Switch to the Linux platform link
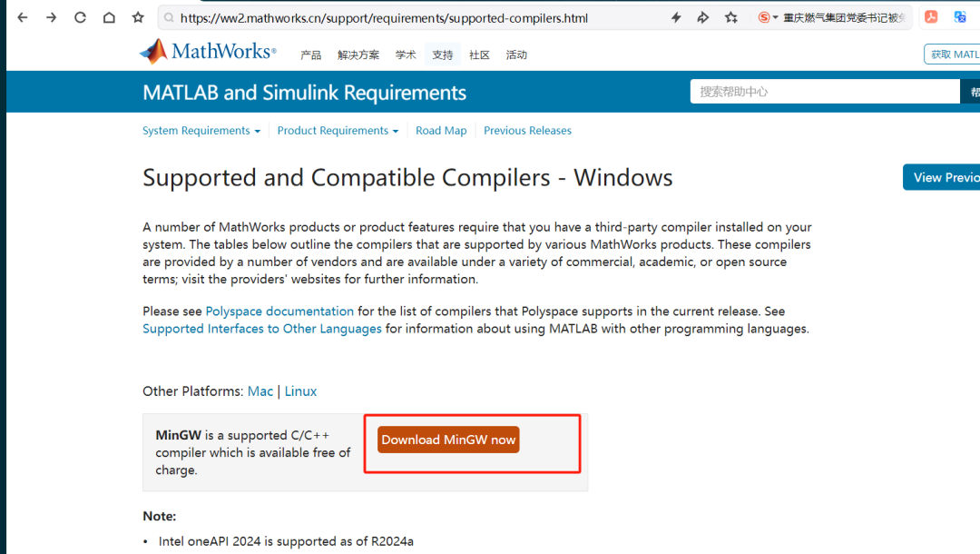This screenshot has width=980, height=554. coord(300,391)
